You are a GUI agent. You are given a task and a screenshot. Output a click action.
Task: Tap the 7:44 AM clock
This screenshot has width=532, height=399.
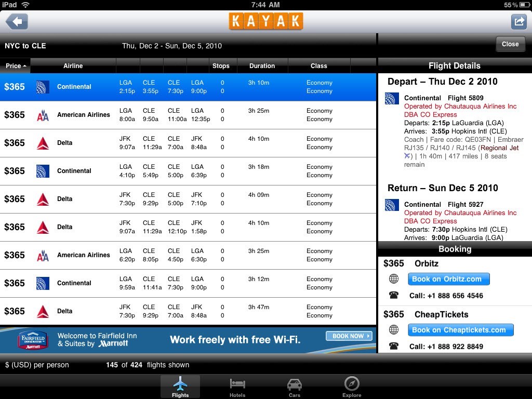pyautogui.click(x=265, y=5)
